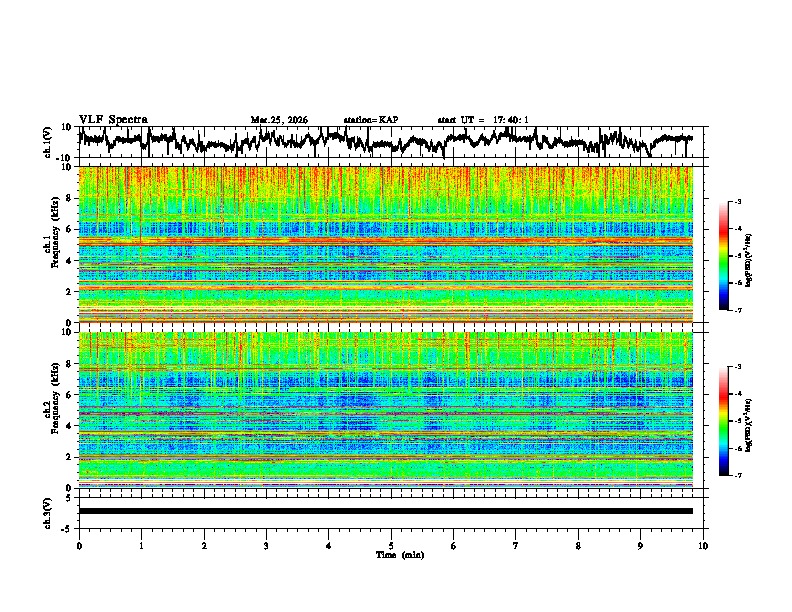Viewport: 792px width, 612px height.
Task: Click the ch.2 colorbar log(PSD) unit label
Action: [x=749, y=425]
